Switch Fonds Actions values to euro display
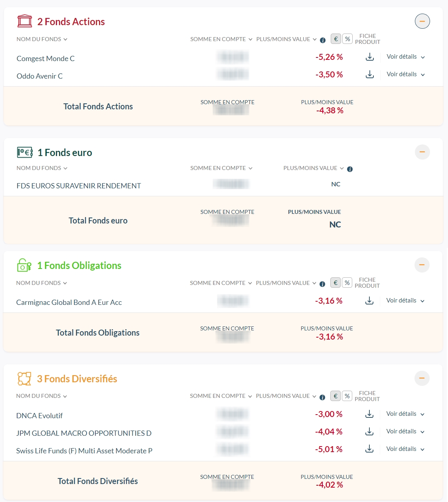Image resolution: width=448 pixels, height=502 pixels. click(336, 39)
